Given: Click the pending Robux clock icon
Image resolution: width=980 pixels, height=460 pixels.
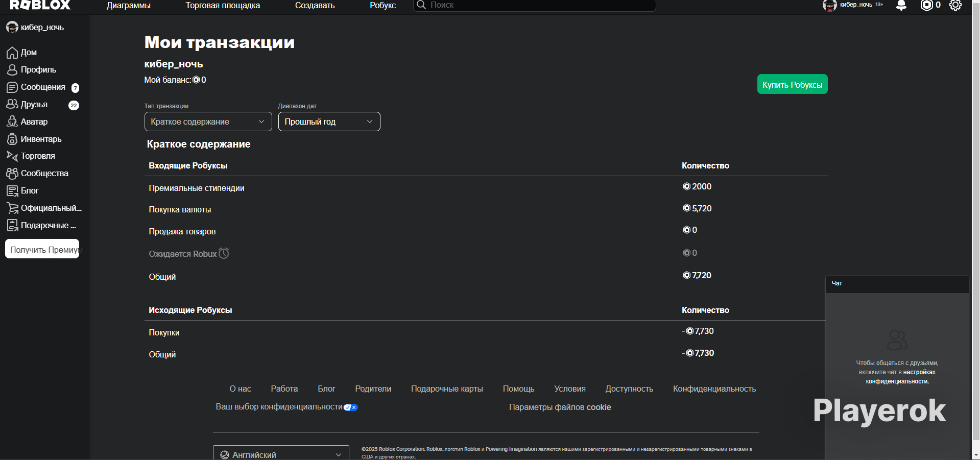Looking at the screenshot, I should click(224, 253).
